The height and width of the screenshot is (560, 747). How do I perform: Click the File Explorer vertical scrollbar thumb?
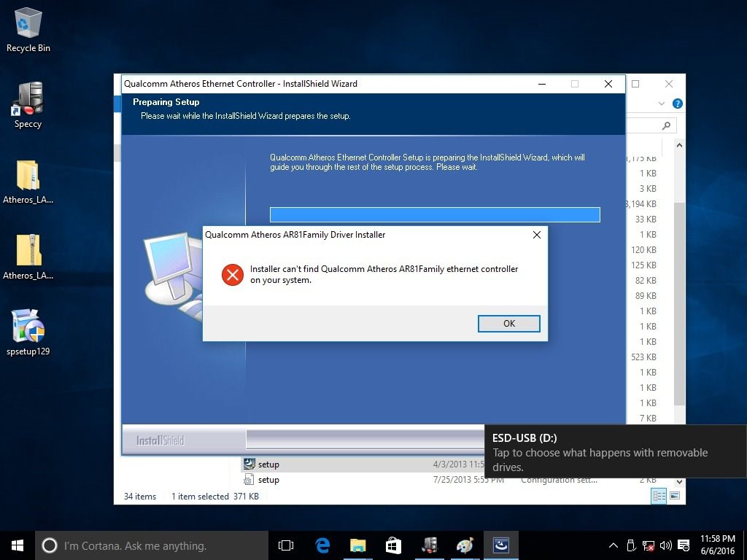point(679,304)
